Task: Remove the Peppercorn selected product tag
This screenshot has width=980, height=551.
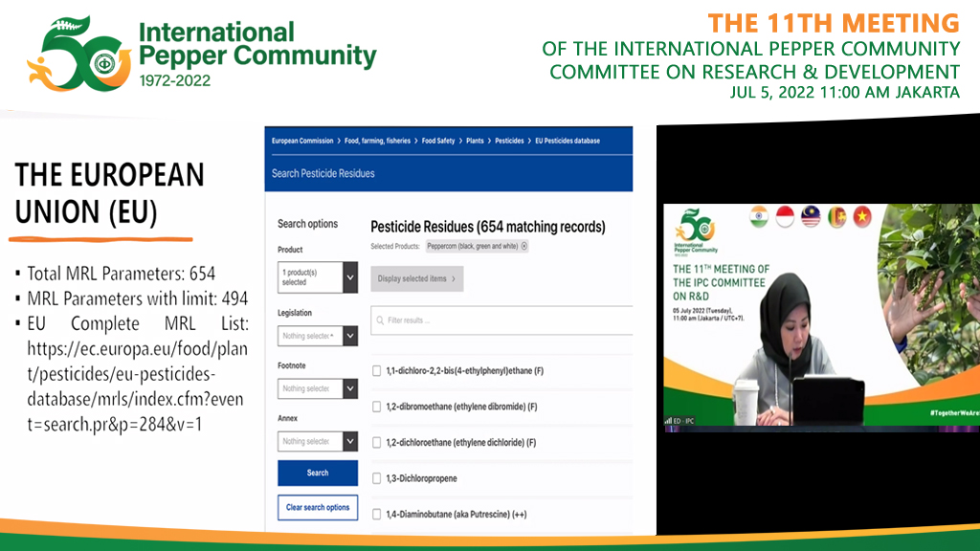Action: (524, 246)
